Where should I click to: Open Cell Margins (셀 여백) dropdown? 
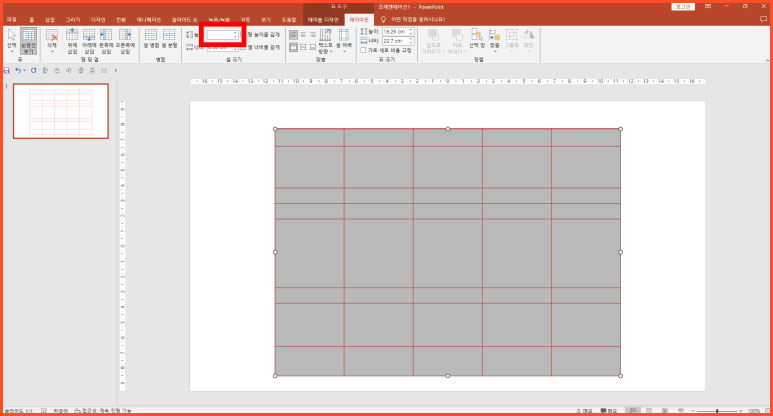pos(344,41)
